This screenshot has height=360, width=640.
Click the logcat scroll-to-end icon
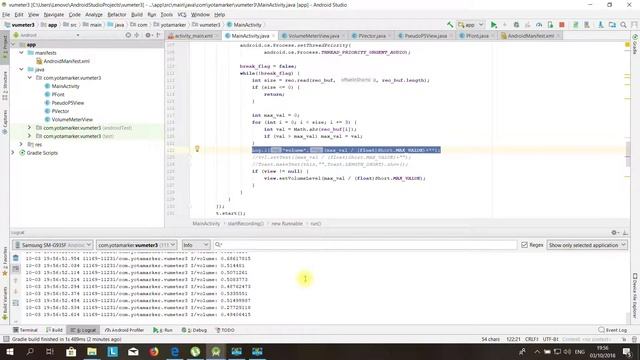pos(16,269)
